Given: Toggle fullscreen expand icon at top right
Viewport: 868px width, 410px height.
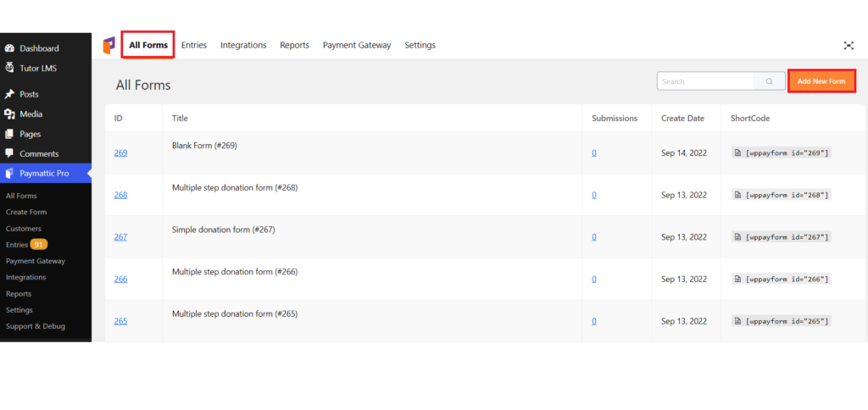Looking at the screenshot, I should 849,46.
